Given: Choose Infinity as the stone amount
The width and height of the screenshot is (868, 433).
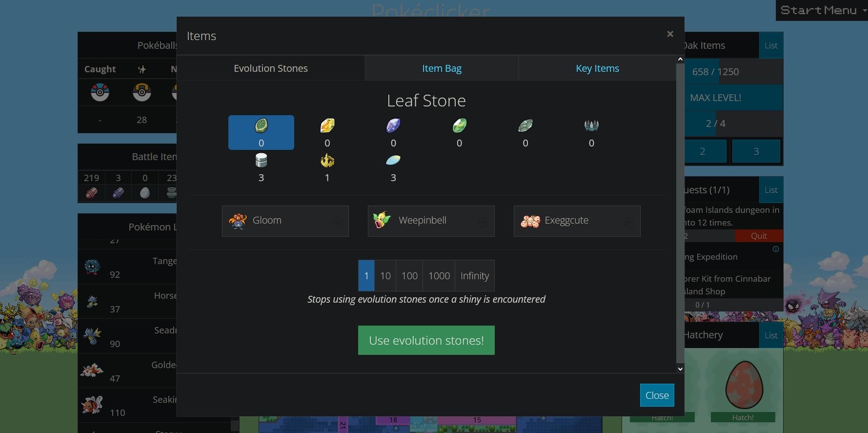Looking at the screenshot, I should 474,276.
